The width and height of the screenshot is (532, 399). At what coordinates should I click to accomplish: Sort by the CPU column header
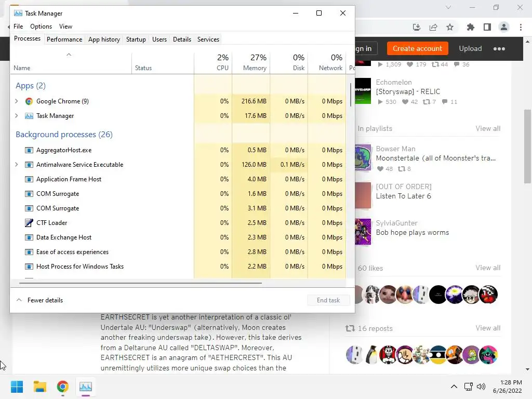pos(213,63)
